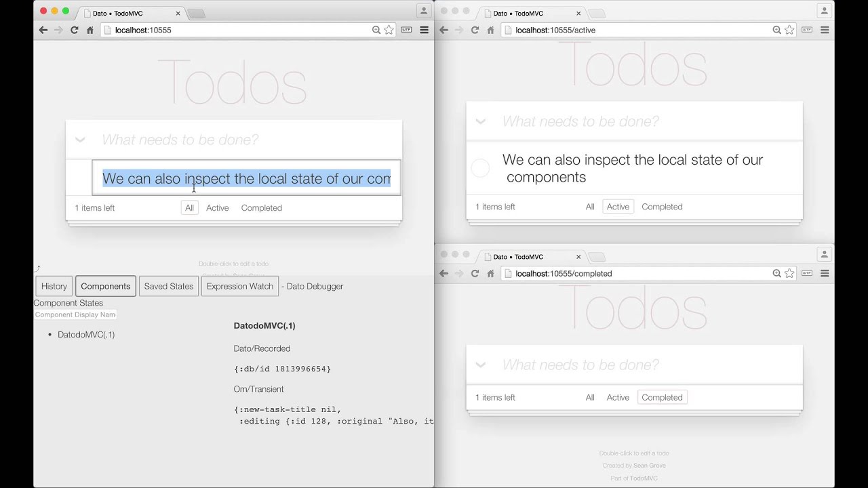Select Active filter in /completed window
This screenshot has width=868, height=488.
click(618, 397)
